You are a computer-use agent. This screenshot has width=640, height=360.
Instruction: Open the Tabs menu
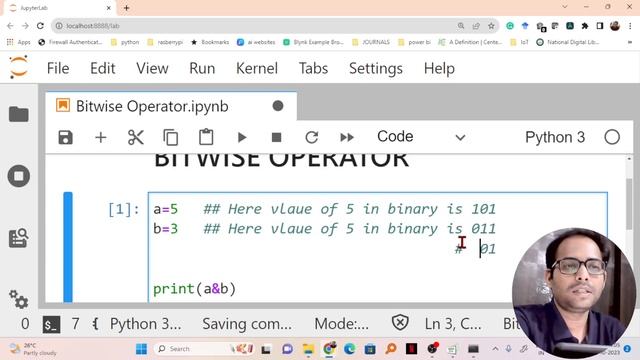[x=313, y=68]
